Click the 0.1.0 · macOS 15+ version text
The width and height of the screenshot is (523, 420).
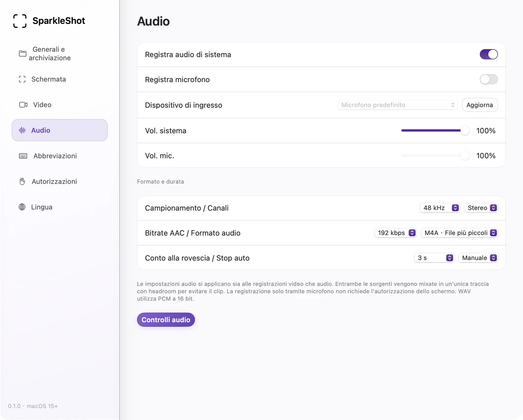coord(33,406)
